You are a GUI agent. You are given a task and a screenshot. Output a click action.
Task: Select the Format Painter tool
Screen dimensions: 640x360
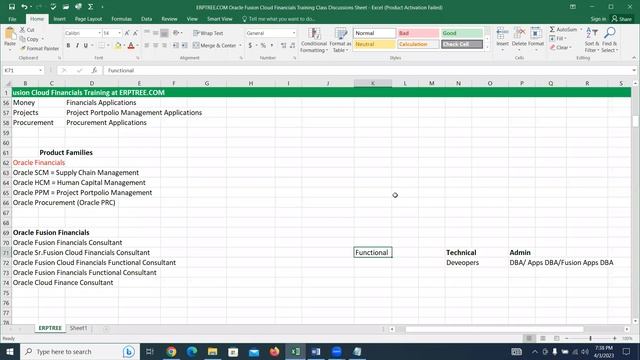(x=40, y=48)
